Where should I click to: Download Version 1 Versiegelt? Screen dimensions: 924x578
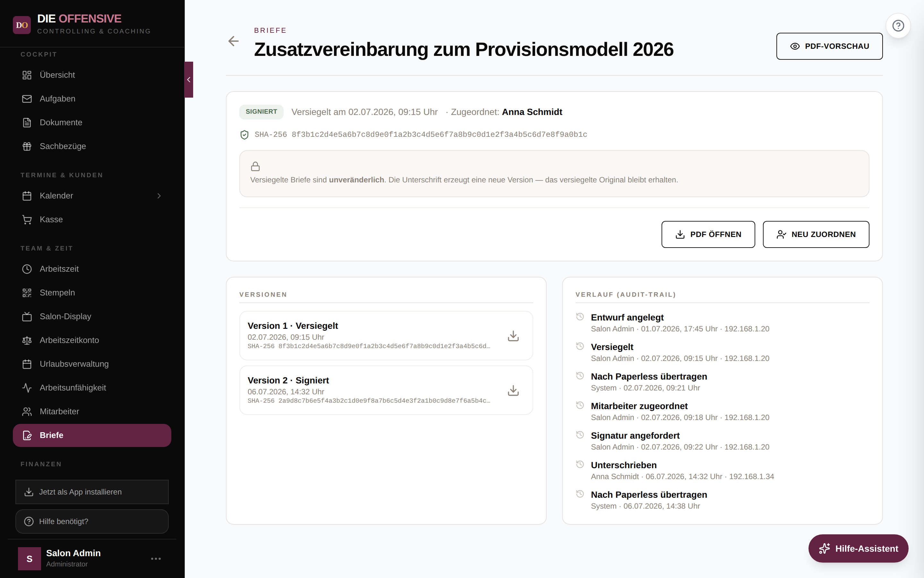tap(513, 336)
